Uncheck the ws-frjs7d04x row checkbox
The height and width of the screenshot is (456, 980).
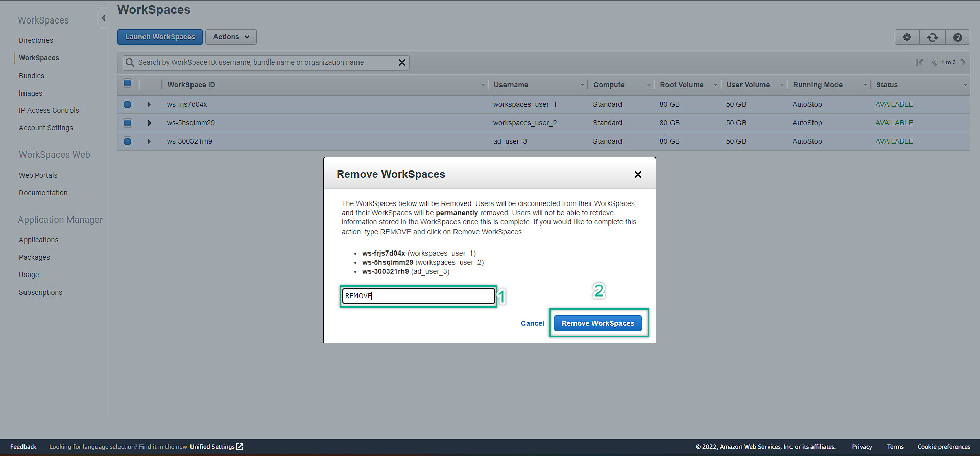pos(128,104)
